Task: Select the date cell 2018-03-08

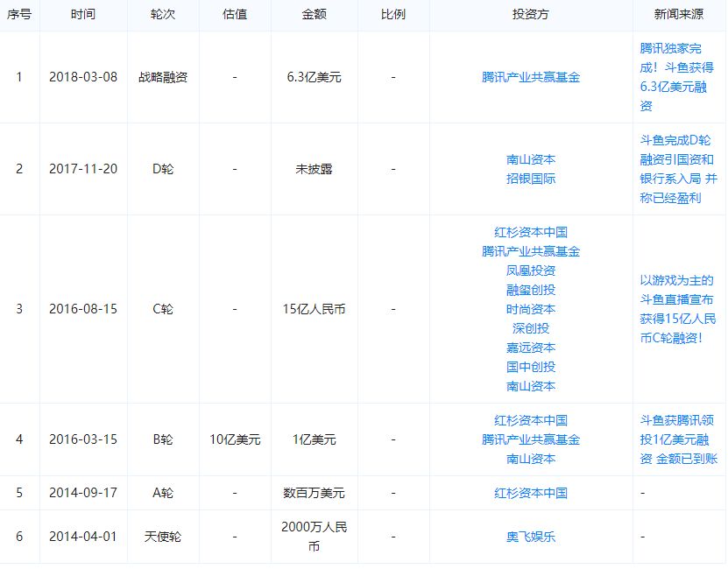Action: tap(83, 77)
